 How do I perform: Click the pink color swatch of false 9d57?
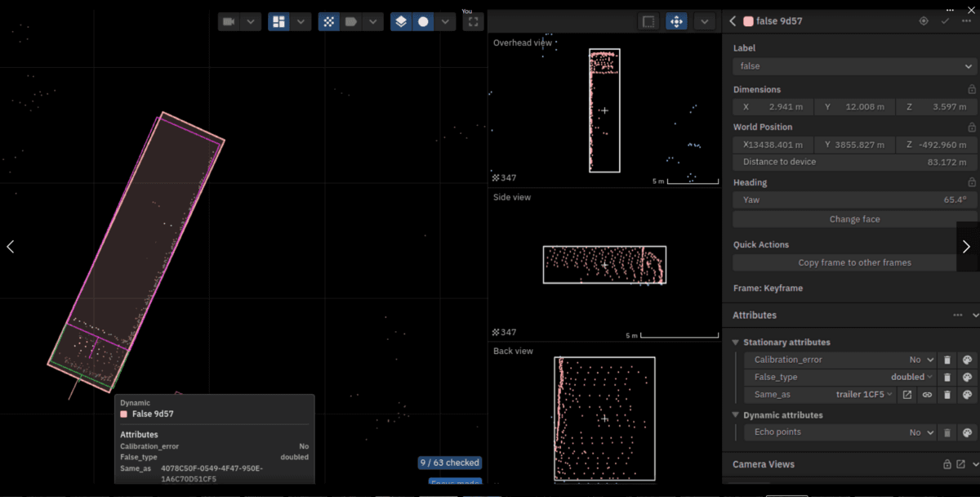click(x=748, y=21)
